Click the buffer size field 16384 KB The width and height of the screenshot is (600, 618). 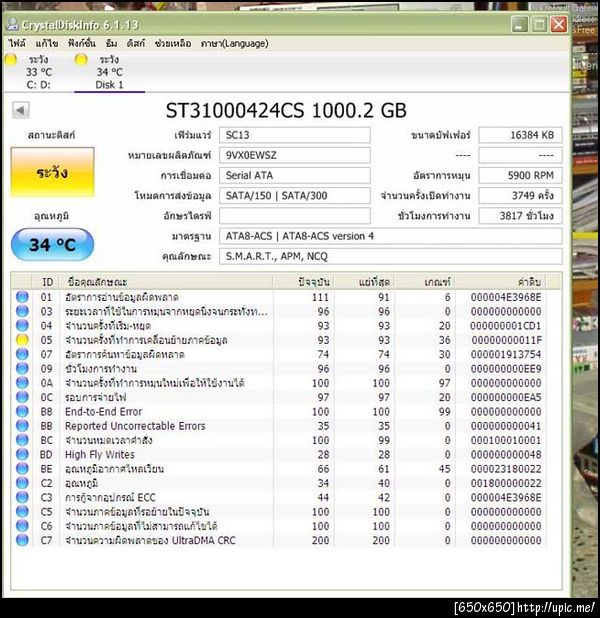520,135
